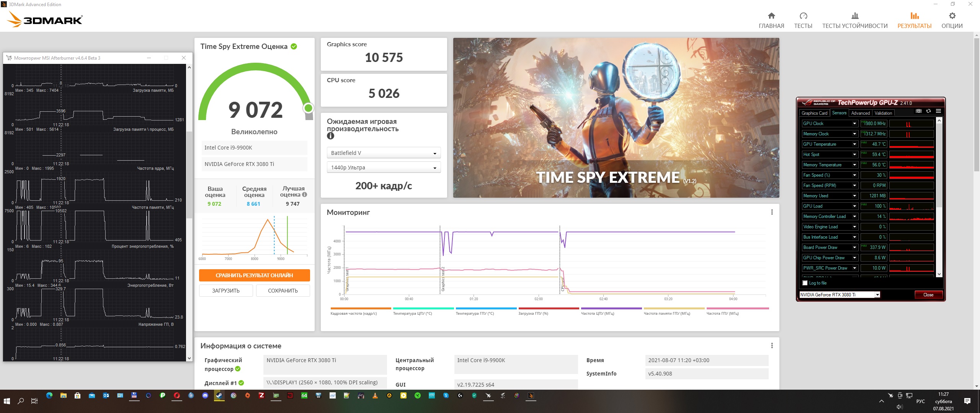Open the GPU selector dropdown showing RTX 3080 Ti
Screen dimensions: 980x413
[840, 295]
